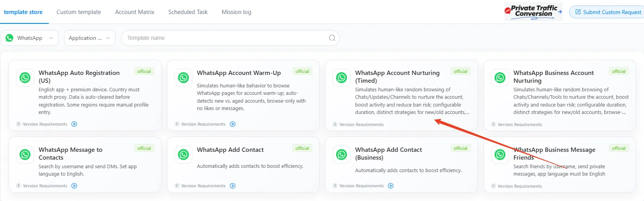This screenshot has height=201, width=644.
Task: Open Version Requirements on Business Message Friends
Action: pos(520,186)
